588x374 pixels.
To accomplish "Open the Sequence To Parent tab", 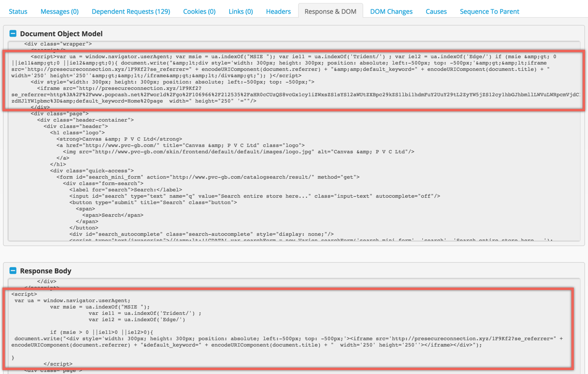I will point(490,11).
